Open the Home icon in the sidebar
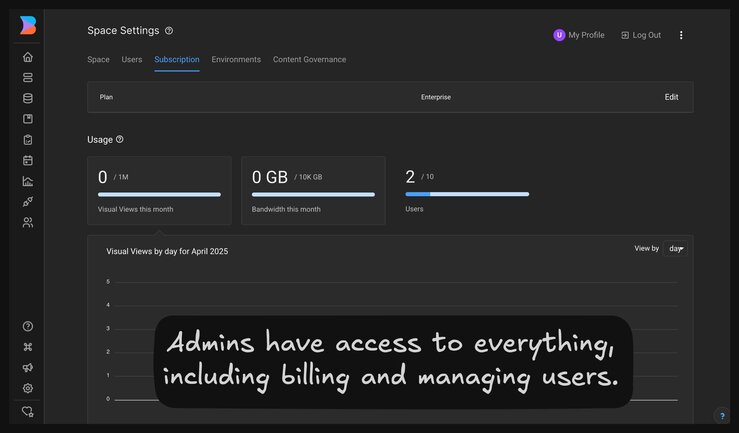Screen dimensions: 739x433 click(28, 57)
